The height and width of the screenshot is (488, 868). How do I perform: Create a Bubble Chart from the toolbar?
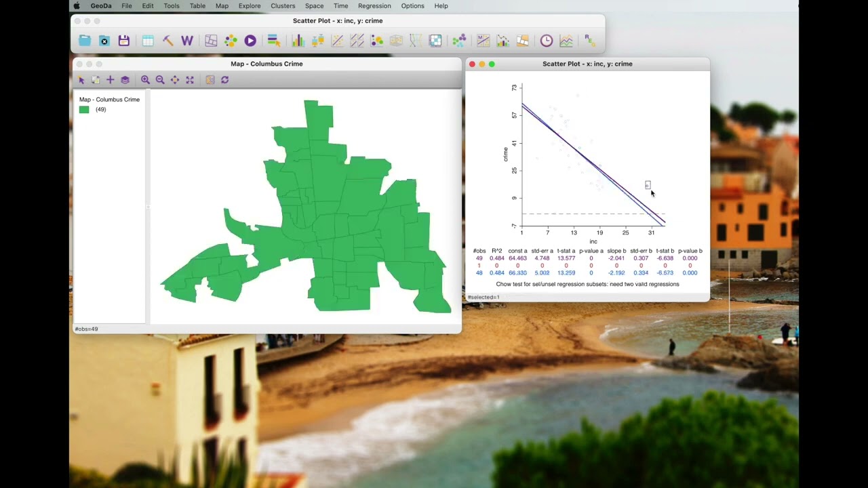pyautogui.click(x=376, y=41)
